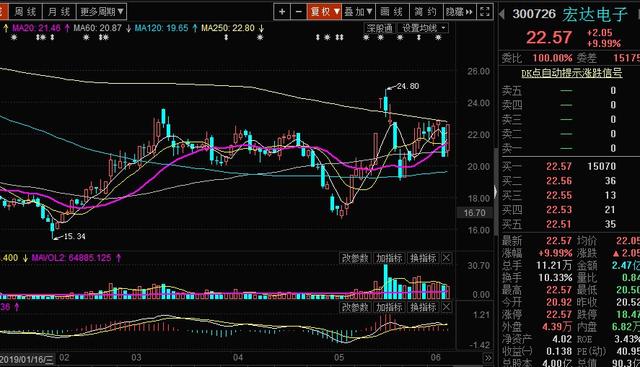This screenshot has width=640, height=367.
Task: Click 改参数 in the volume panel
Action: [355, 258]
